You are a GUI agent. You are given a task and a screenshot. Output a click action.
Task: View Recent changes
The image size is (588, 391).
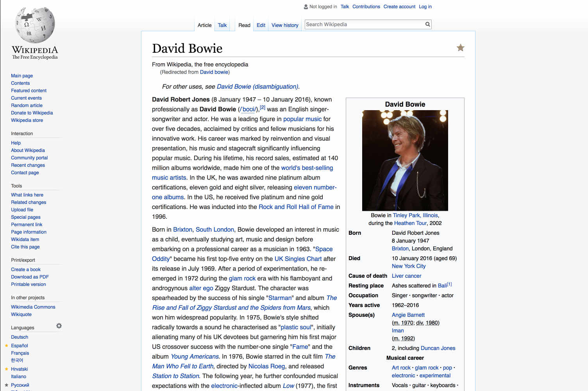coord(28,165)
